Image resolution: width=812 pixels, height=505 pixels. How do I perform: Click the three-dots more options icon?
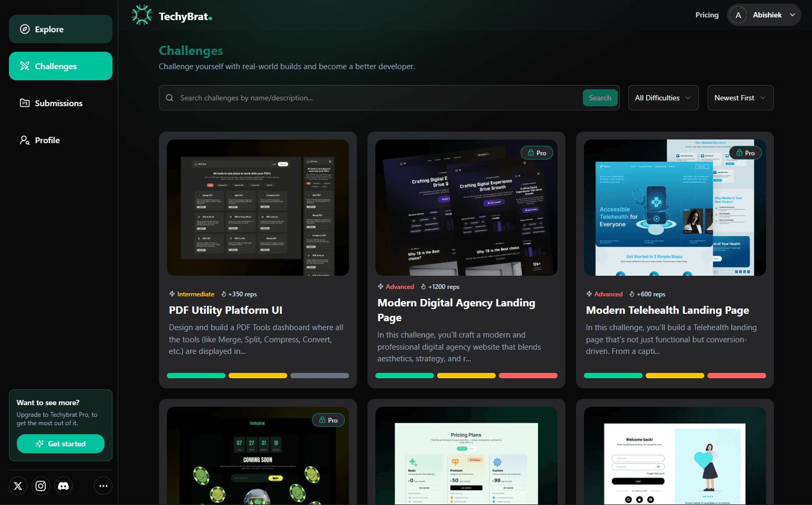coord(103,486)
